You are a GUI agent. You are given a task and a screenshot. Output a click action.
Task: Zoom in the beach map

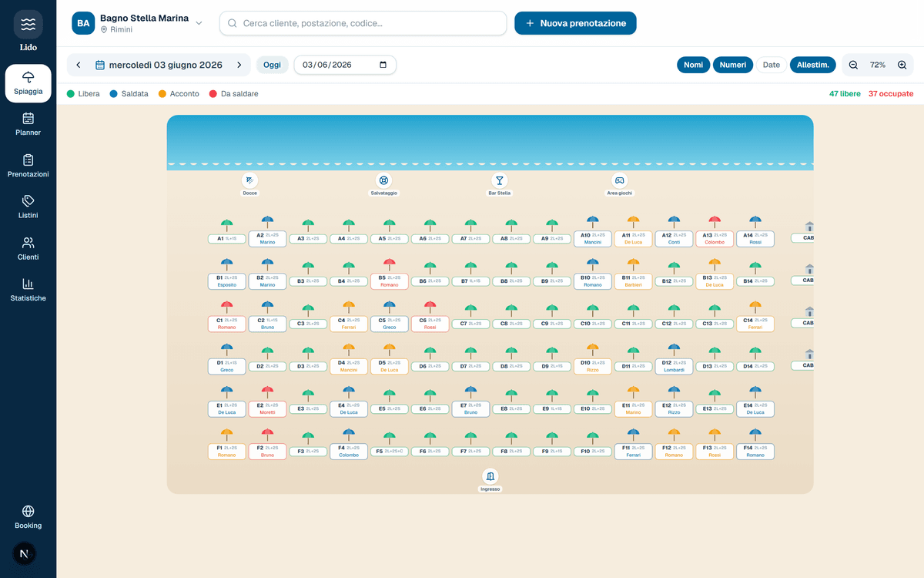[902, 65]
